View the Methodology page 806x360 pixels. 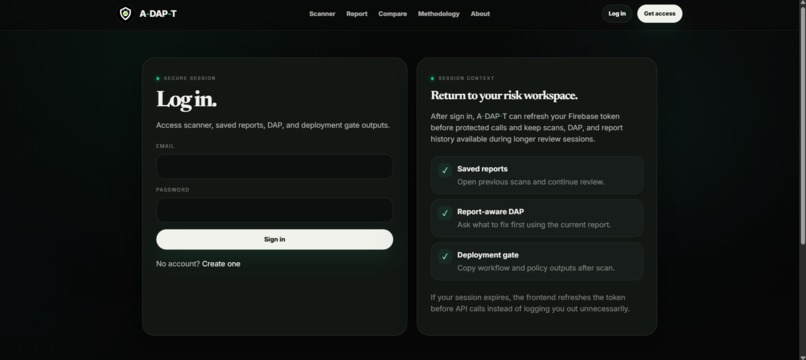click(438, 14)
